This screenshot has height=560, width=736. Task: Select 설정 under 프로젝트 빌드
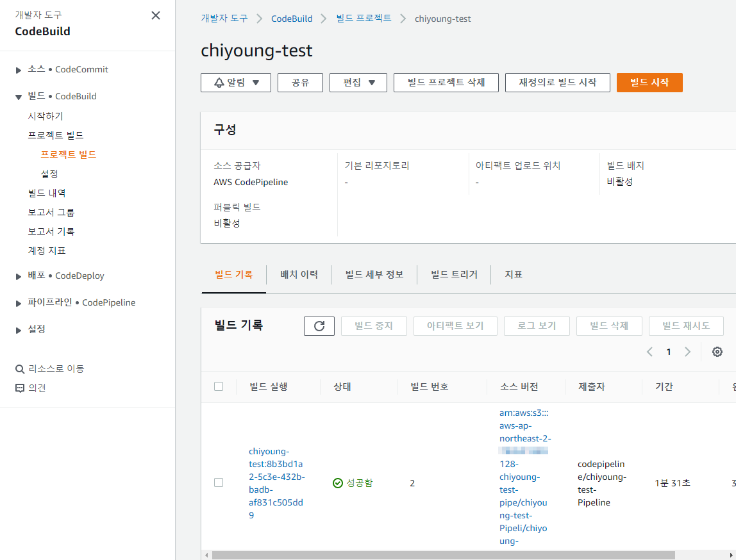(x=49, y=174)
